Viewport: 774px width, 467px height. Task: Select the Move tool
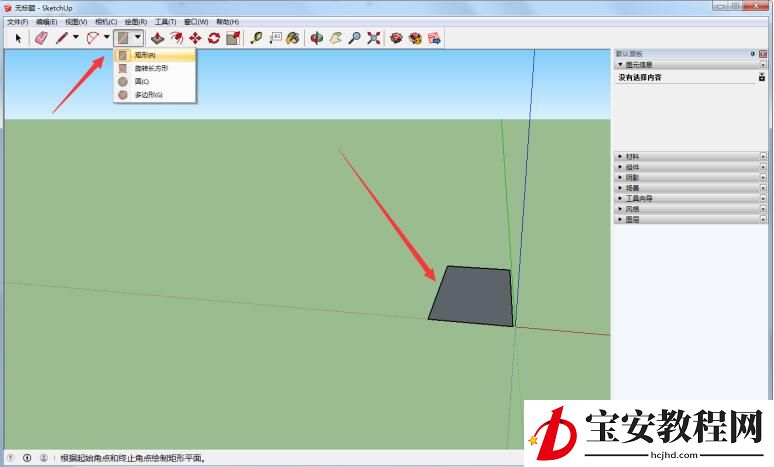(195, 38)
